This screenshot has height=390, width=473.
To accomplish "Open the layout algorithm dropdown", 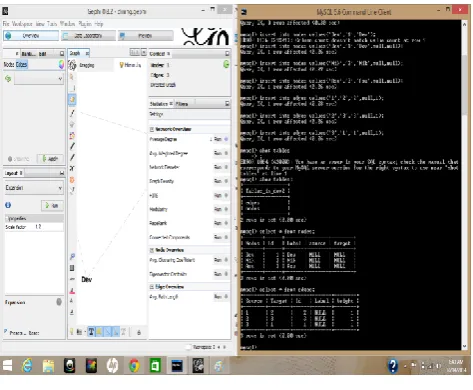I will pyautogui.click(x=34, y=188).
